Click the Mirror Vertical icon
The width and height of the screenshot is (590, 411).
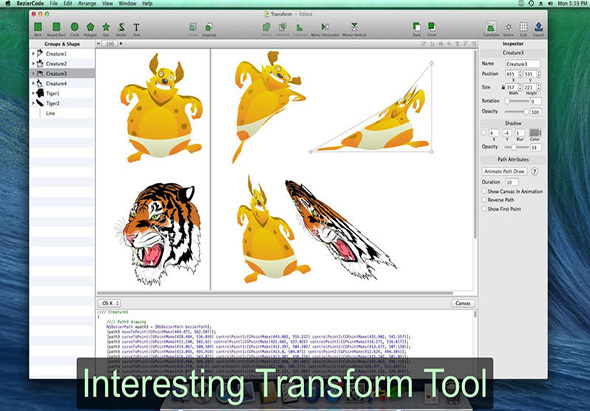point(354,27)
